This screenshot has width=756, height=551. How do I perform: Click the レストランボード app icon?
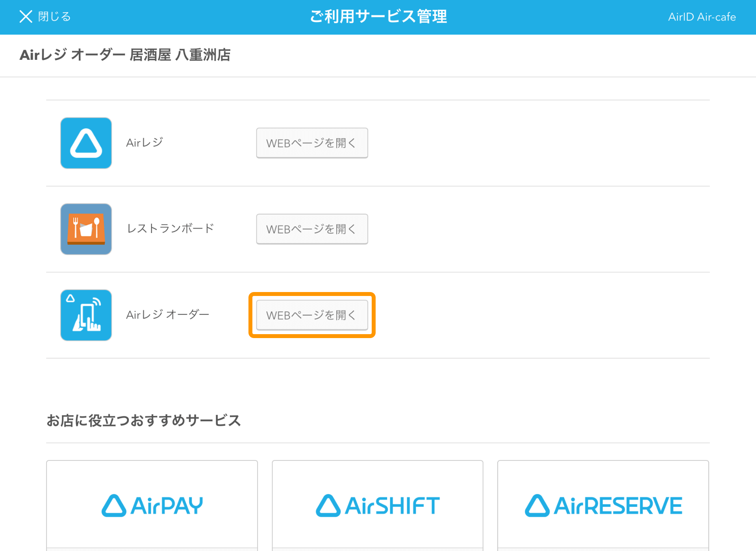86,228
